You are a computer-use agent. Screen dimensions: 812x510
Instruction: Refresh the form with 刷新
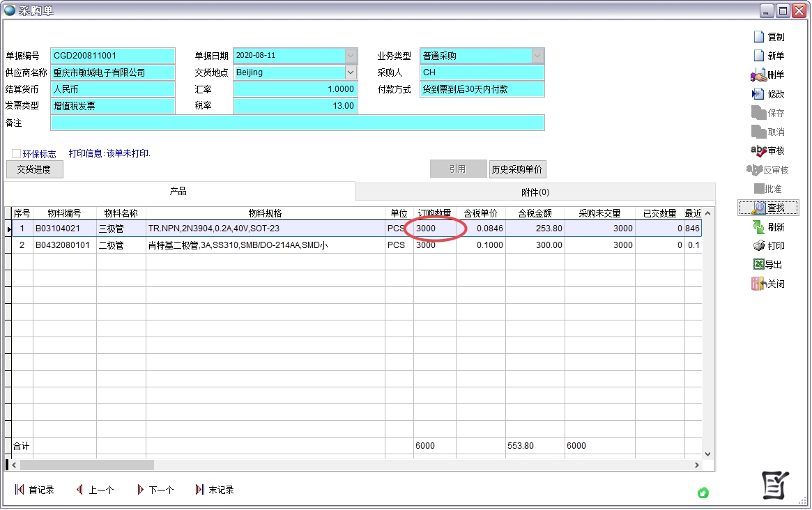pos(759,227)
